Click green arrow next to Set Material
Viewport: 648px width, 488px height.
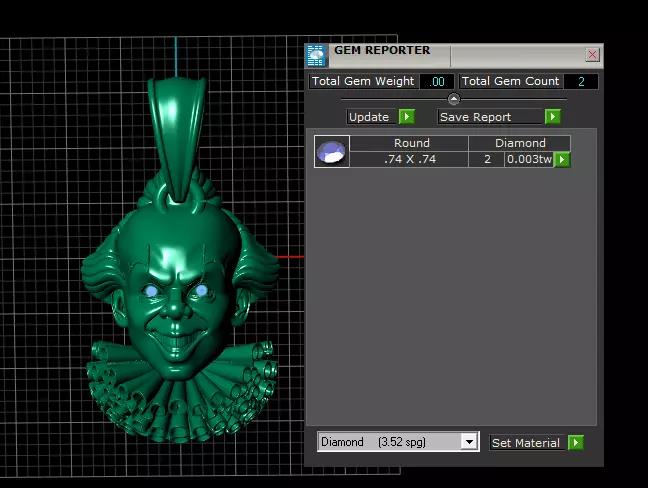coord(576,443)
